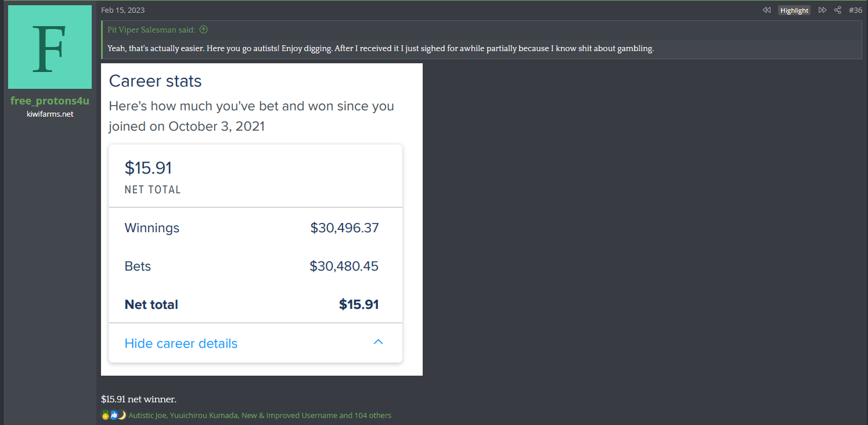Jump to next highlighted post (forward icon)

tap(822, 10)
